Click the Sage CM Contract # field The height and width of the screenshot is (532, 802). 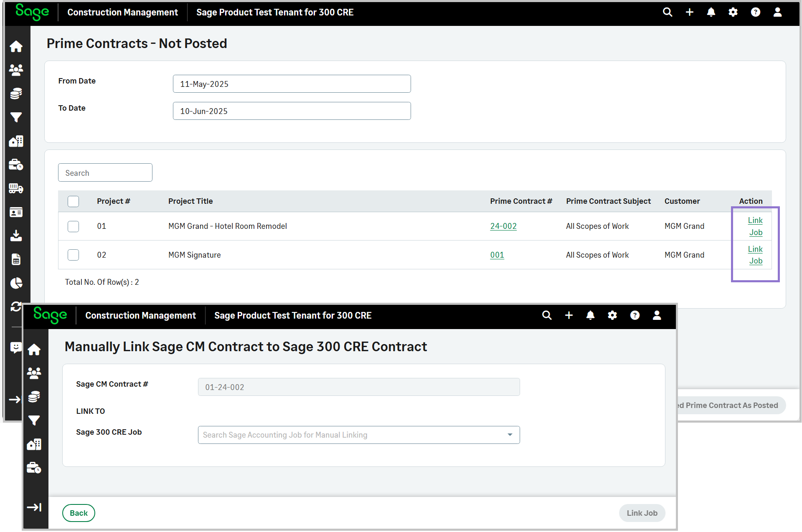click(x=358, y=387)
